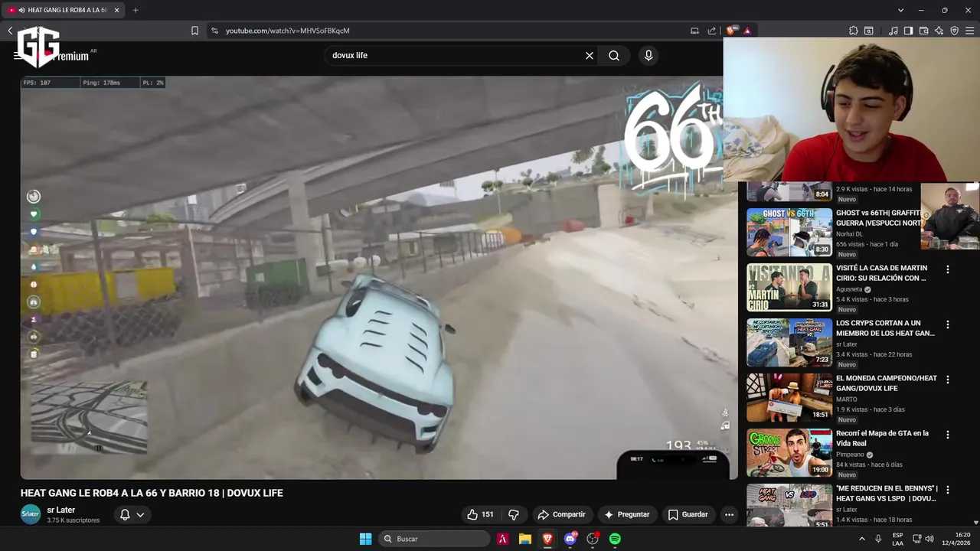Open EL MONEDA CAMPEONO video title

pos(886,383)
